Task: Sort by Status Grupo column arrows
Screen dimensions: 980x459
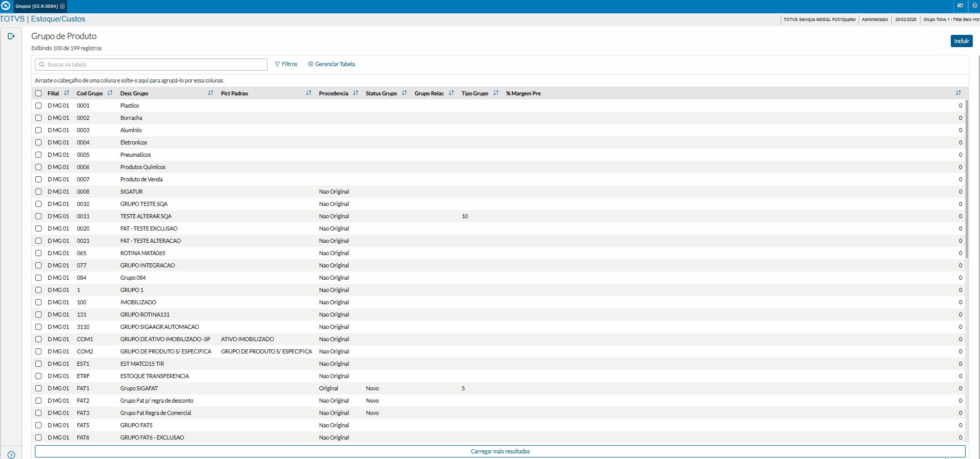Action: [x=404, y=93]
